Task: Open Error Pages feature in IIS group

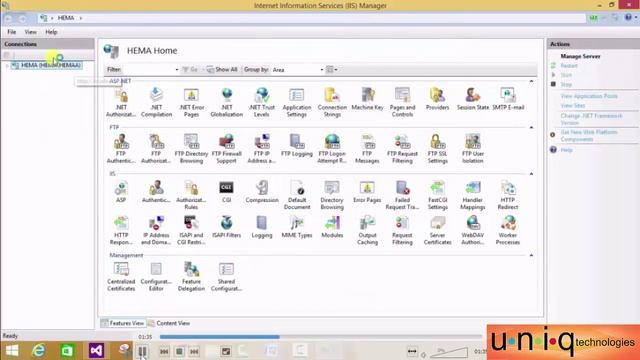Action: point(367,192)
